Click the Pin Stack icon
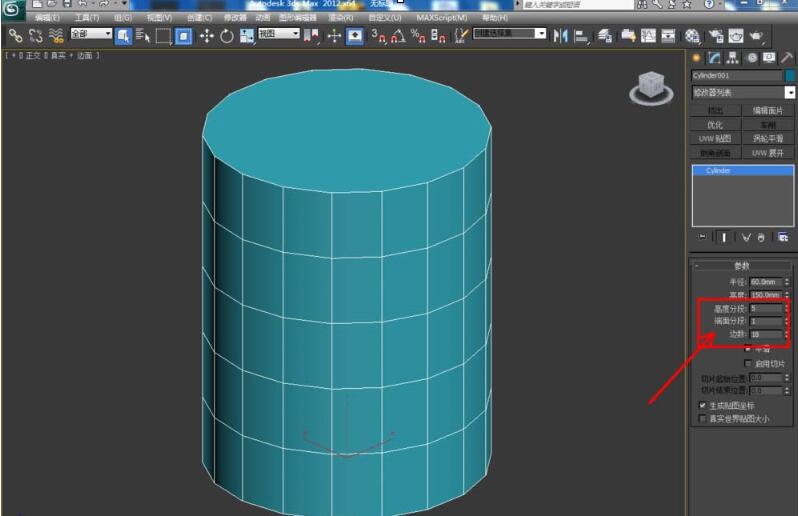Image resolution: width=798 pixels, height=516 pixels. tap(702, 237)
